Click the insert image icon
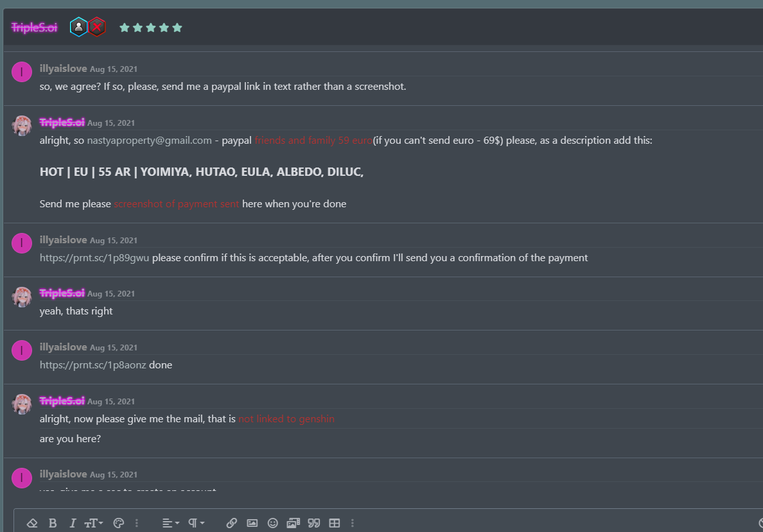 tap(252, 523)
